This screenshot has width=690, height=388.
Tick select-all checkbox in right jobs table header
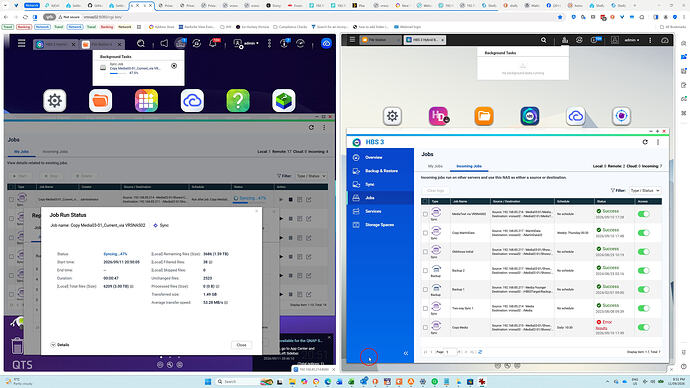425,201
